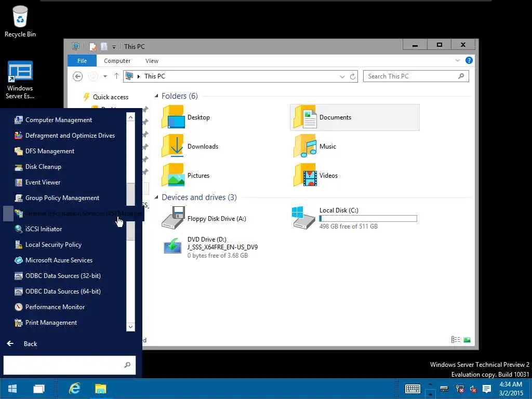532x399 pixels.
Task: Open the Quick Access Toolbar customize dropdown
Action: point(114,47)
